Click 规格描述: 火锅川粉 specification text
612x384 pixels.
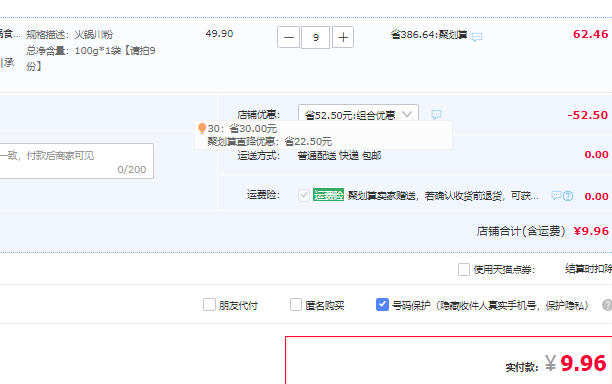pos(69,35)
